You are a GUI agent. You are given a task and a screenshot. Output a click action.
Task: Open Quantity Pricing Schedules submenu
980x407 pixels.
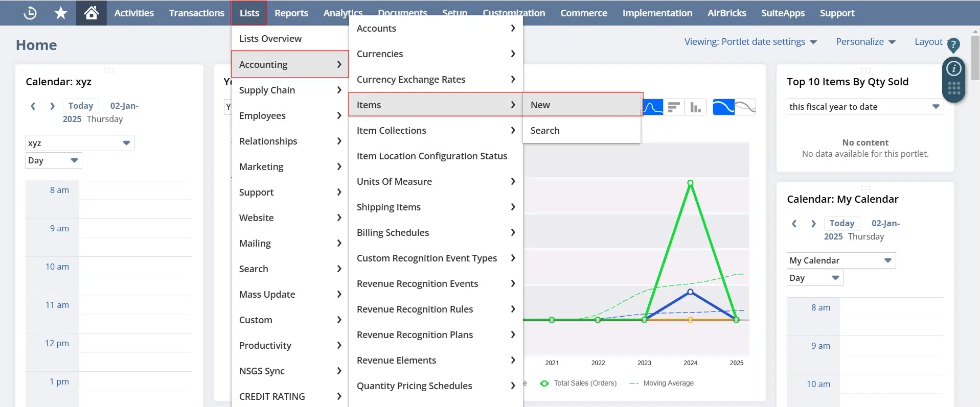[436, 386]
